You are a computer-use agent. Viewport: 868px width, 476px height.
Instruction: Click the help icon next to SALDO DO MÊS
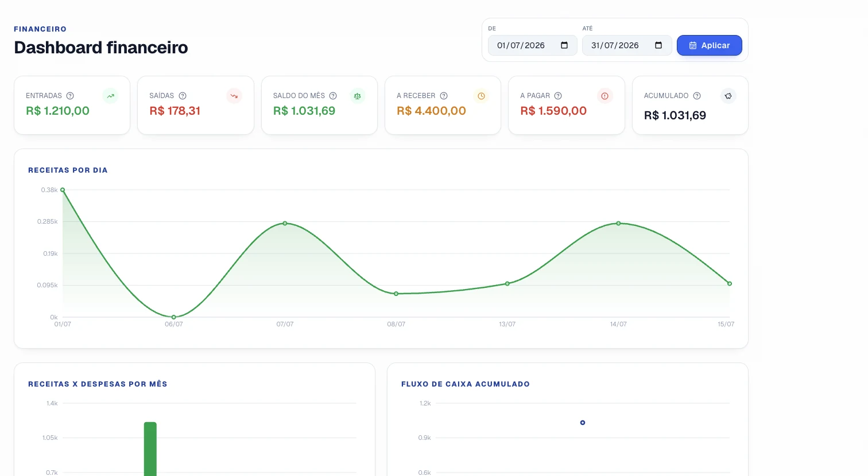click(333, 96)
